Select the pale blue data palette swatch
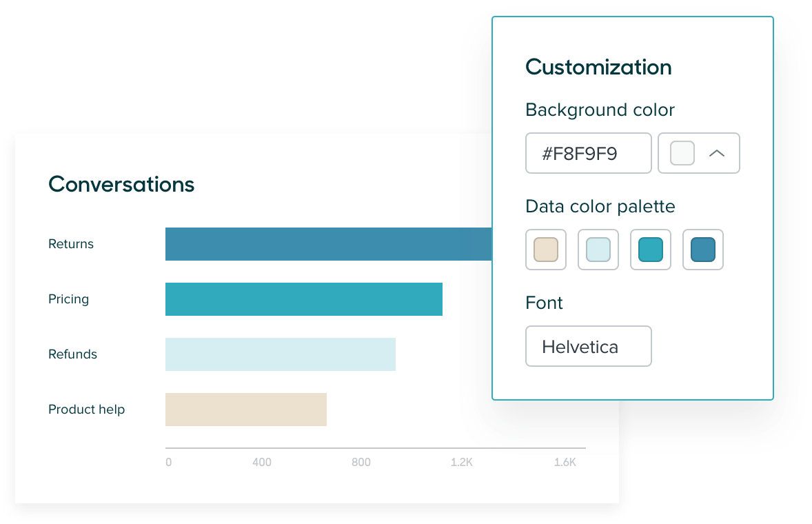Image resolution: width=812 pixels, height=524 pixels. pos(598,250)
